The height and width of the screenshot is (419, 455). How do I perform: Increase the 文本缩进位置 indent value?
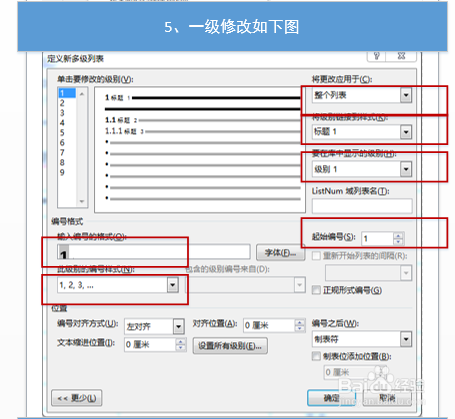tap(180, 342)
